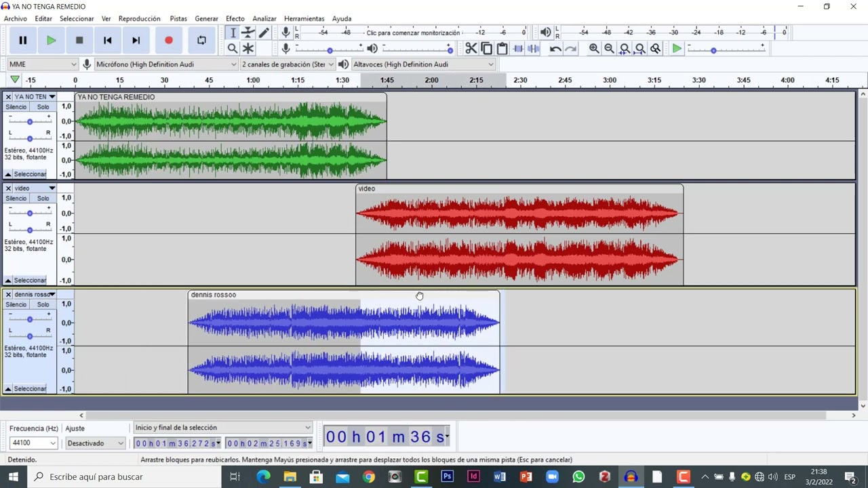Screen dimensions: 868x488
Task: Click the Silence audio selection icon
Action: click(x=534, y=48)
